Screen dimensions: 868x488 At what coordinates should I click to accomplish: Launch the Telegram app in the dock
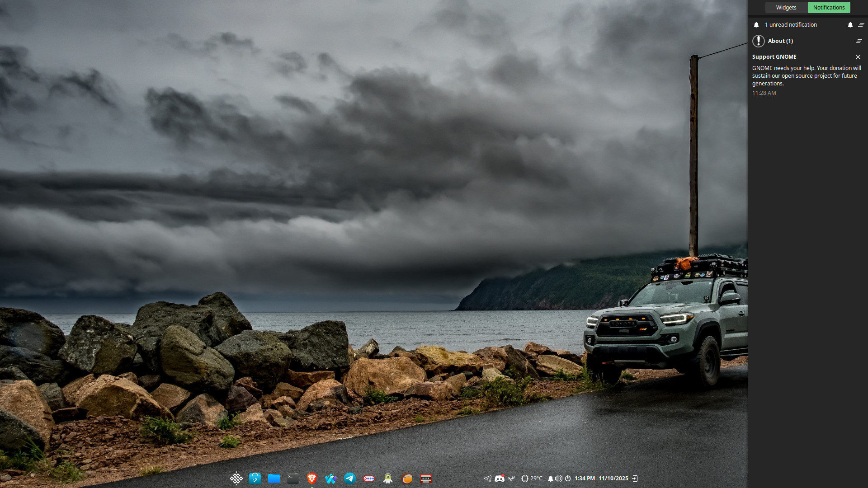pos(349,479)
